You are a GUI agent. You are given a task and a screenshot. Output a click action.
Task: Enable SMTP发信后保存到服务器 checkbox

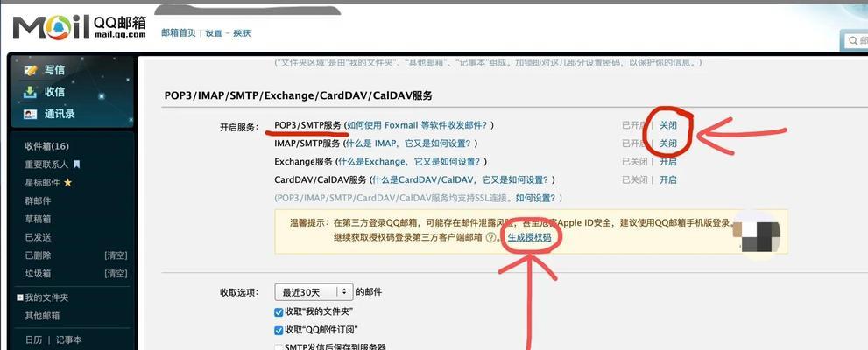click(x=279, y=346)
